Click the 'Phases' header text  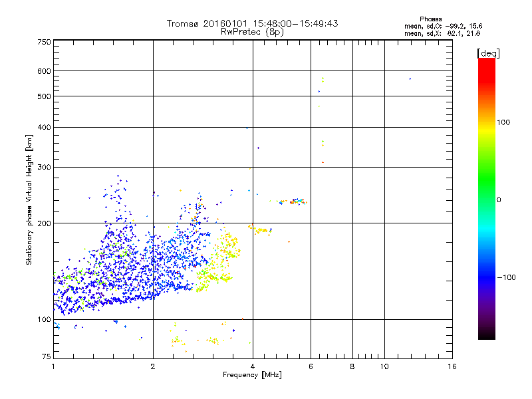430,19
